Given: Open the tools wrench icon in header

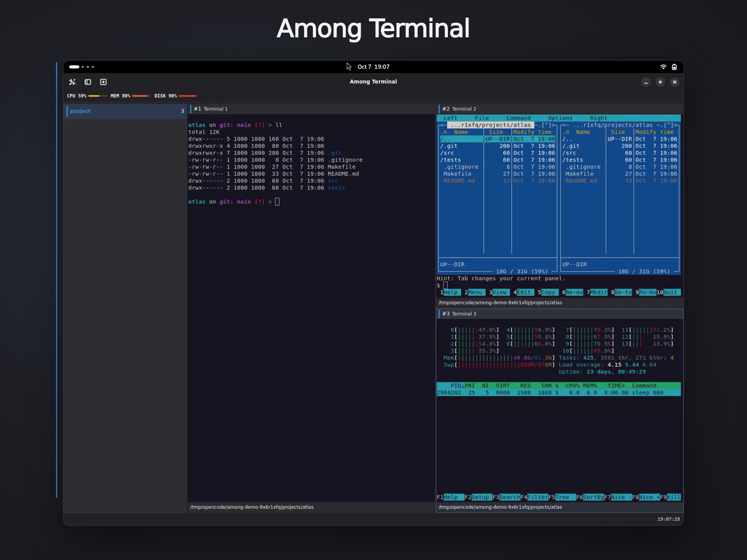Looking at the screenshot, I should point(72,82).
